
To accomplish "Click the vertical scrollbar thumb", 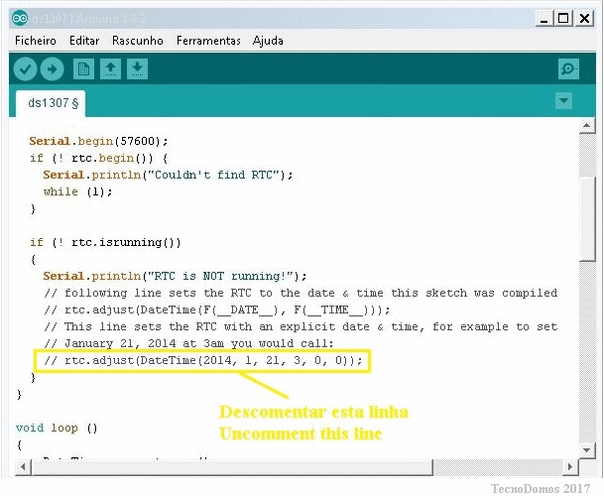I will coord(587,218).
